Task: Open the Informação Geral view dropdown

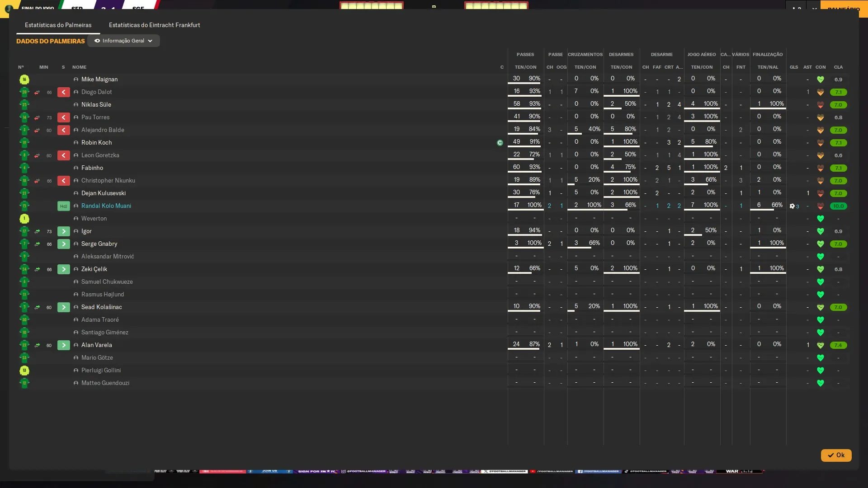Action: click(x=123, y=41)
